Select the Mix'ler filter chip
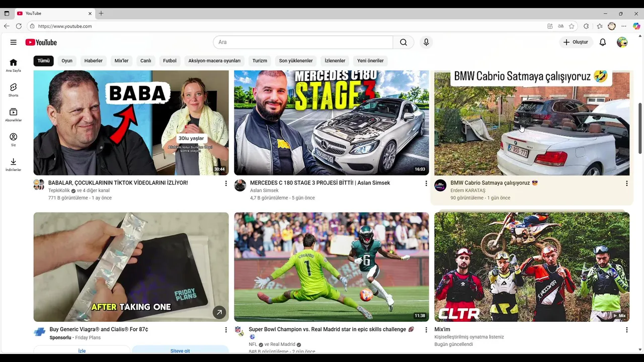Image resolution: width=644 pixels, height=362 pixels. point(122,61)
